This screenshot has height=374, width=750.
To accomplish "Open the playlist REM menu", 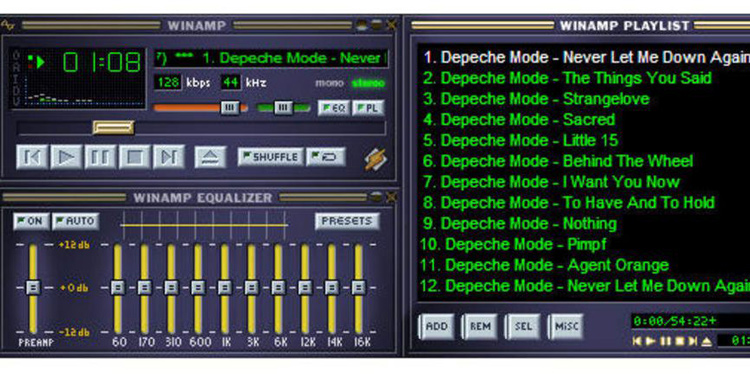I will [480, 327].
